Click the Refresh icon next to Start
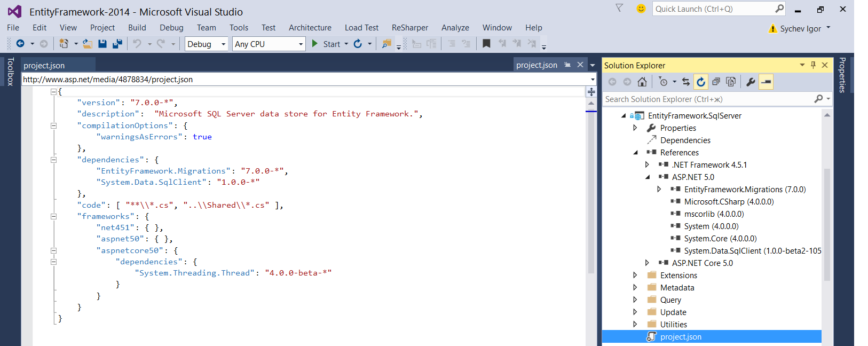 [x=358, y=44]
